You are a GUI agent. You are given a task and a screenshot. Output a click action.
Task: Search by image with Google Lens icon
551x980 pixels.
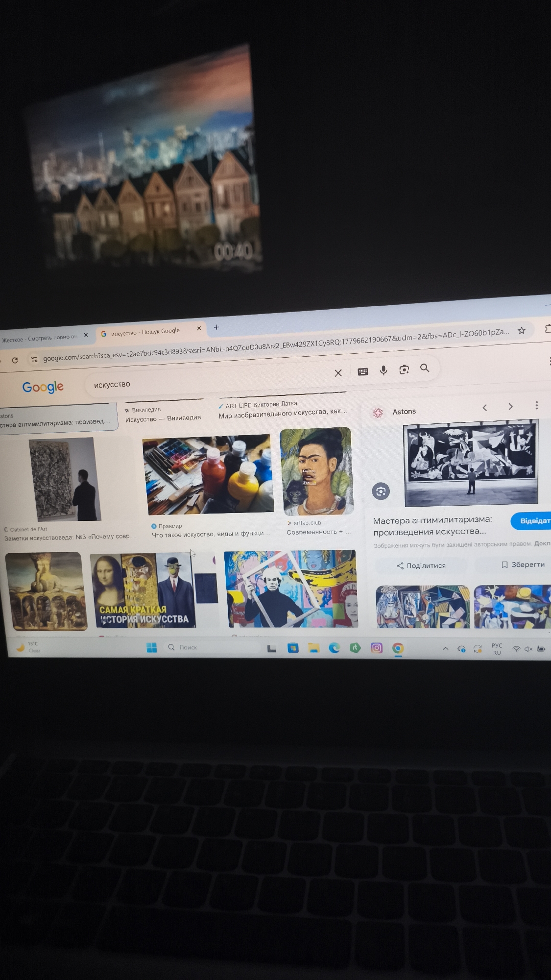click(x=404, y=369)
